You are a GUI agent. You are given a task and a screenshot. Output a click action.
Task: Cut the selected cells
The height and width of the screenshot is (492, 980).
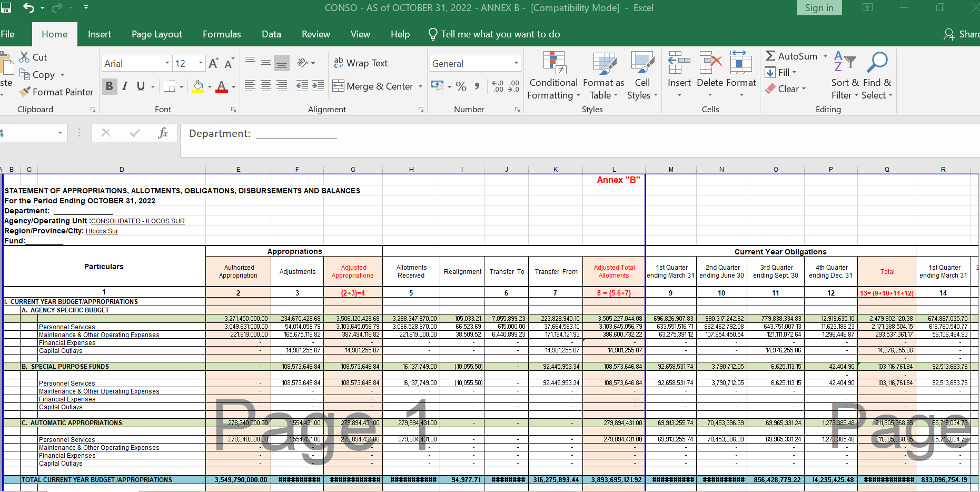(x=33, y=57)
